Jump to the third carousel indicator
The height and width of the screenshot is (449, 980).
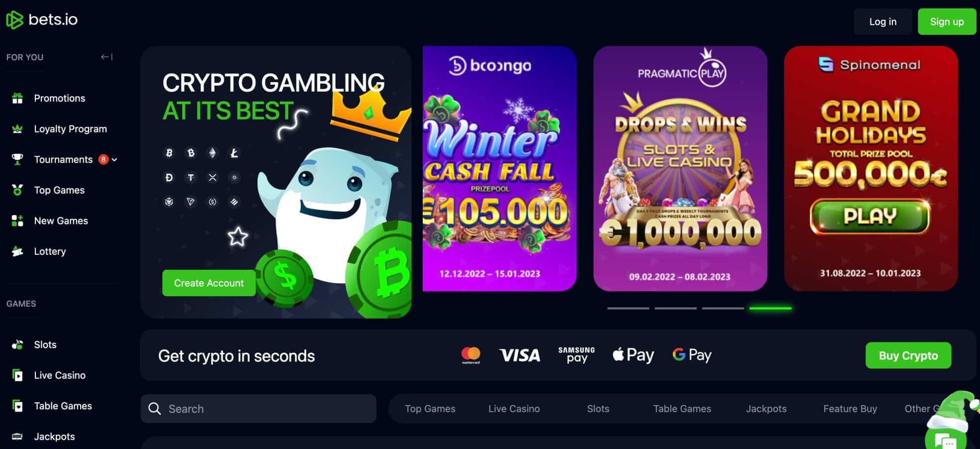coord(723,308)
